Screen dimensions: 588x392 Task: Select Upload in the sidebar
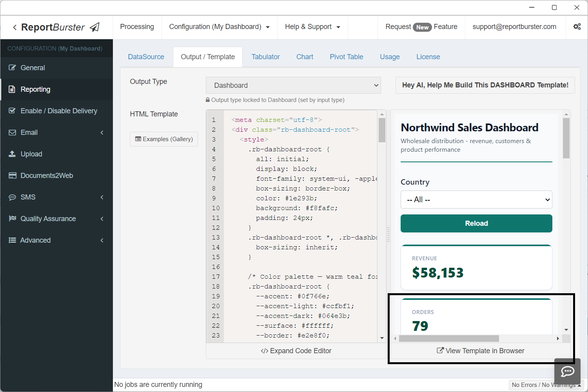coord(31,154)
